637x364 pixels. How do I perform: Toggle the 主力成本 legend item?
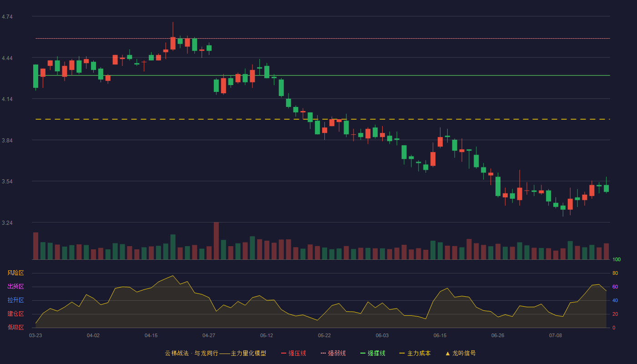click(x=415, y=353)
